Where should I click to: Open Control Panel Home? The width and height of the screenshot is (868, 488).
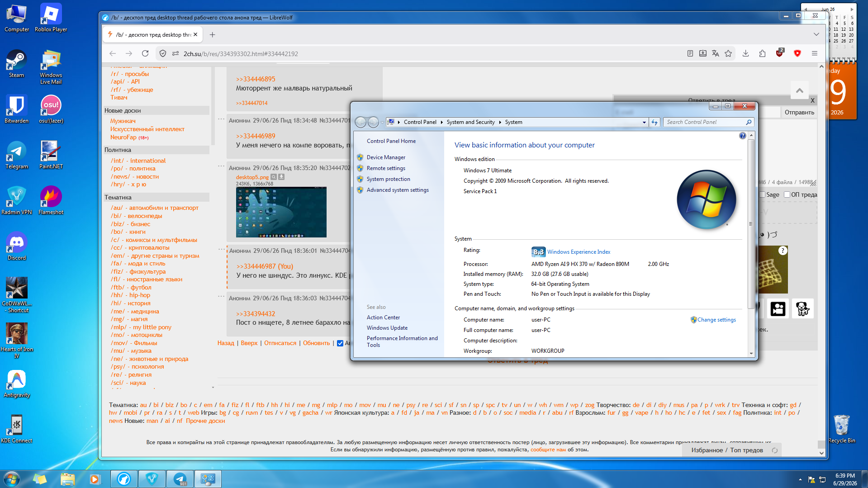click(391, 141)
